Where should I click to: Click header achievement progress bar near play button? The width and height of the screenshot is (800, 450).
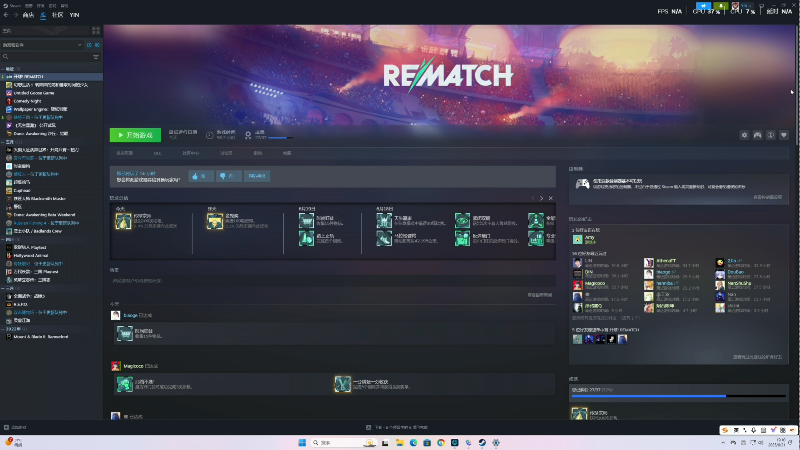pyautogui.click(x=280, y=138)
